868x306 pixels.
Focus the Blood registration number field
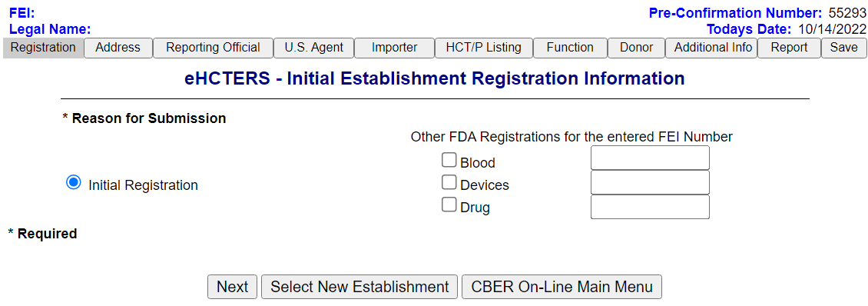[x=650, y=158]
